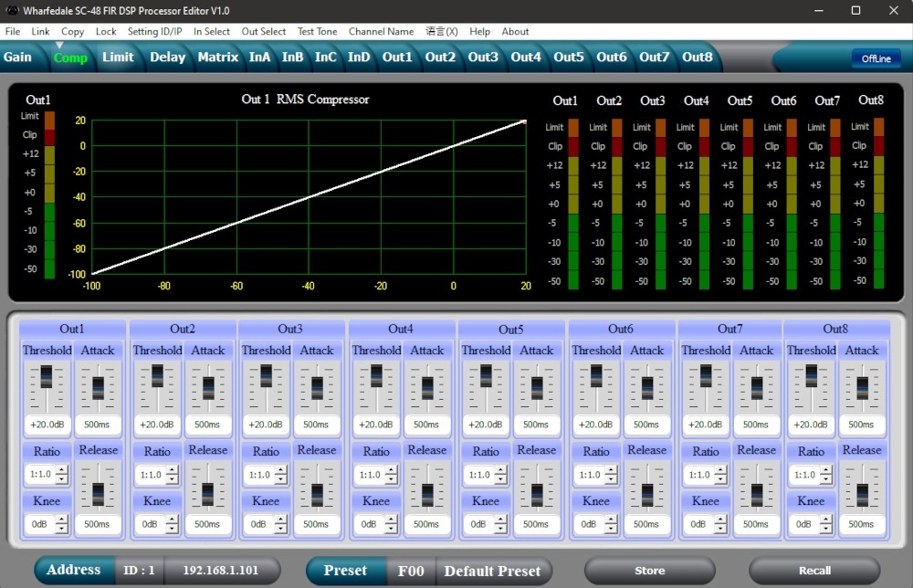Go to the Delay tab
Viewport: 913px width, 588px height.
pos(168,57)
